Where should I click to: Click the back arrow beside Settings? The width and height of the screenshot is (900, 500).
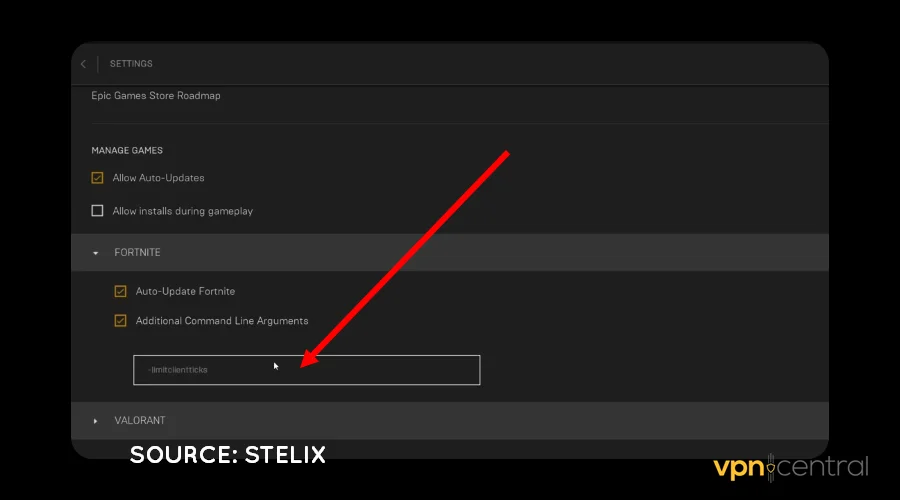(83, 64)
